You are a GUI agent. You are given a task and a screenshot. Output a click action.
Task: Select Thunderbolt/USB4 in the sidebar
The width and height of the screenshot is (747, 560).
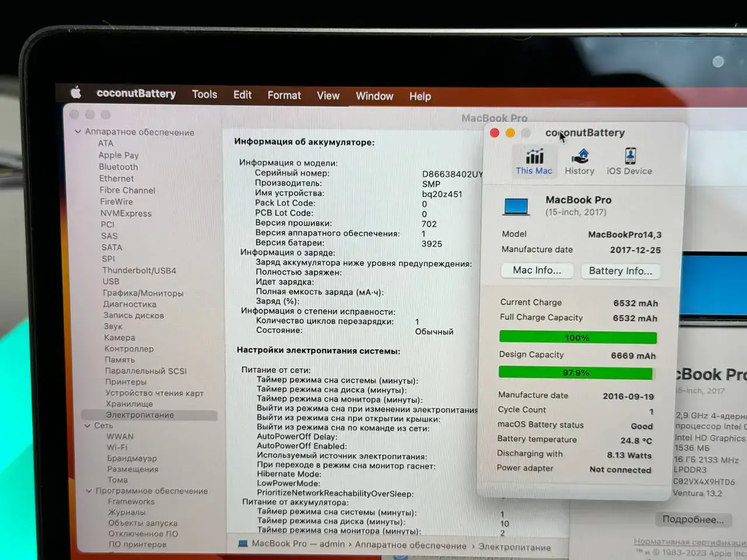139,270
